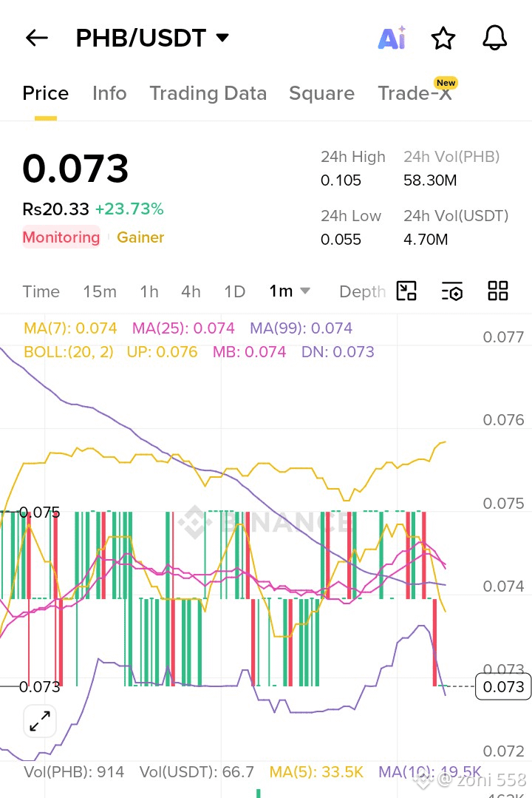
Task: Tap the 24h Low value 0.055
Action: (341, 239)
